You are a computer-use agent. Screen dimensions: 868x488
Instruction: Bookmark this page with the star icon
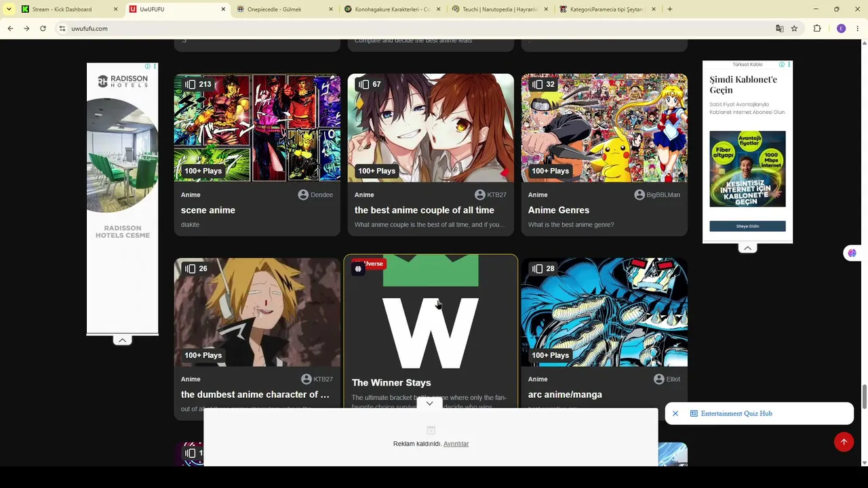click(x=794, y=28)
